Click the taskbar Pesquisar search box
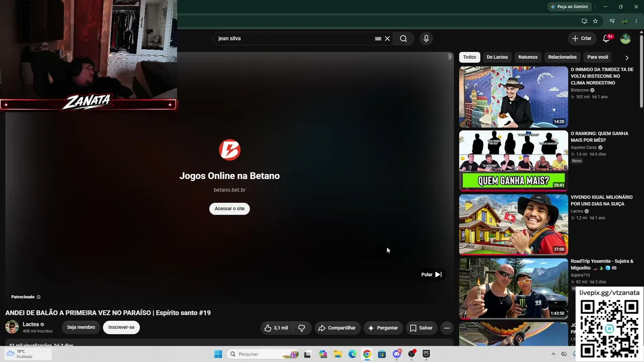644x362 pixels. point(263,354)
